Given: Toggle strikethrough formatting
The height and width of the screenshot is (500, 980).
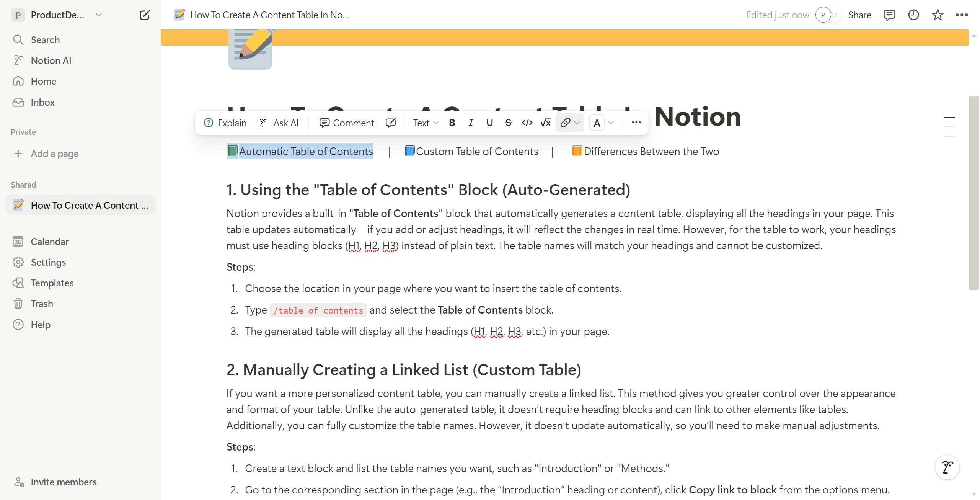Looking at the screenshot, I should pyautogui.click(x=508, y=123).
